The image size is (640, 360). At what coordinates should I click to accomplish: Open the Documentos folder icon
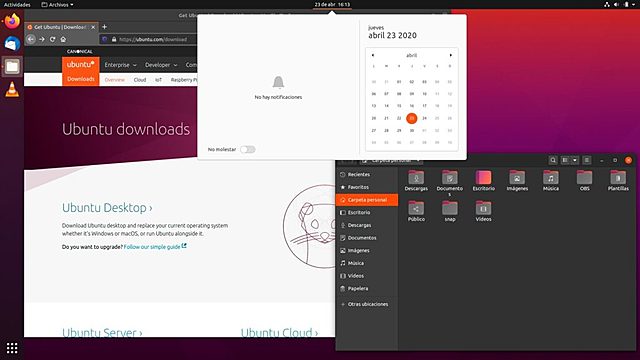(x=449, y=183)
